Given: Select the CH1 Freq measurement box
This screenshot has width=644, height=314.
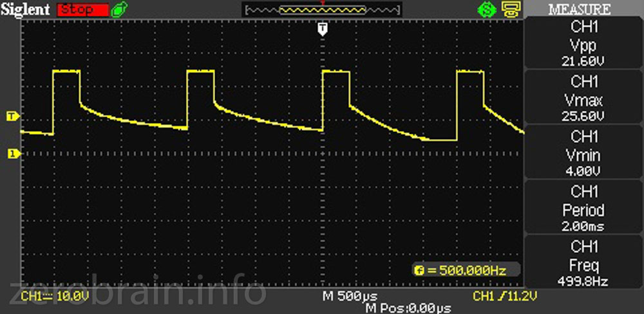Looking at the screenshot, I should click(x=584, y=261).
